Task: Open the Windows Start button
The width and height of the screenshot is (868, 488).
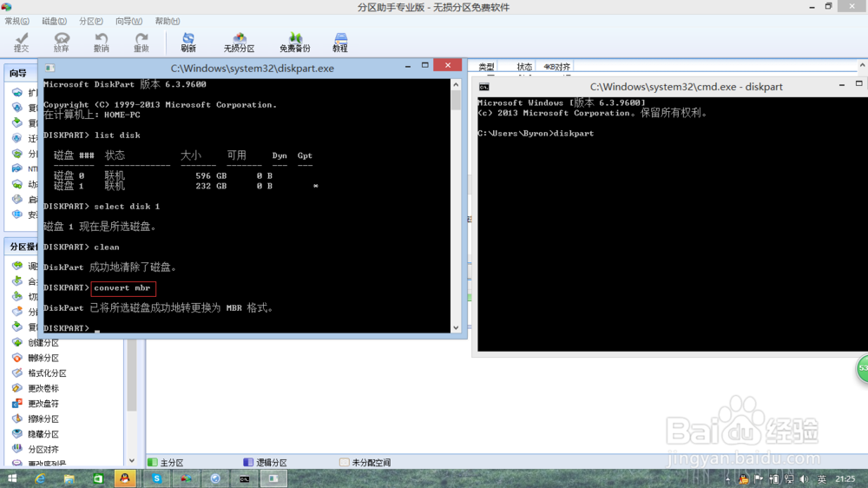Action: click(x=12, y=478)
